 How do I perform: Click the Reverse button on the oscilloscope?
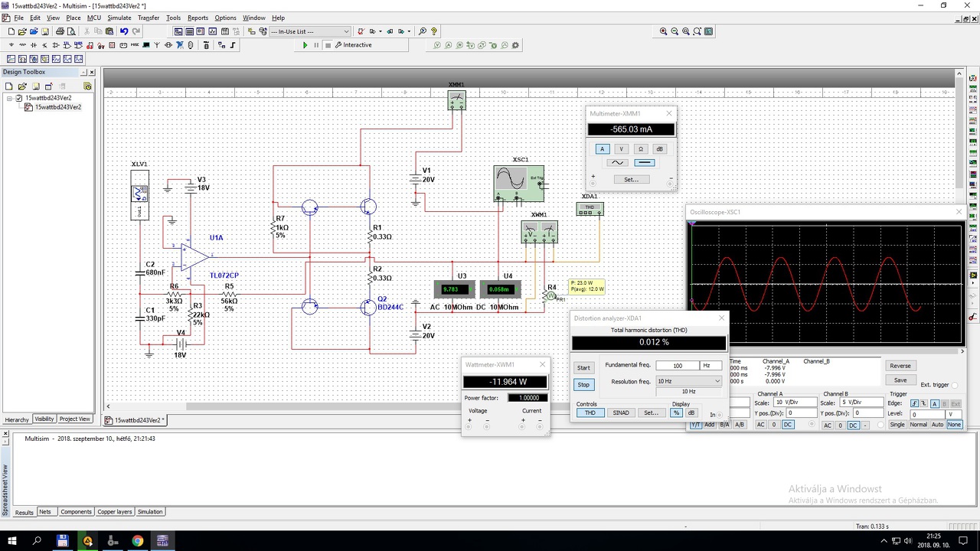pos(900,366)
